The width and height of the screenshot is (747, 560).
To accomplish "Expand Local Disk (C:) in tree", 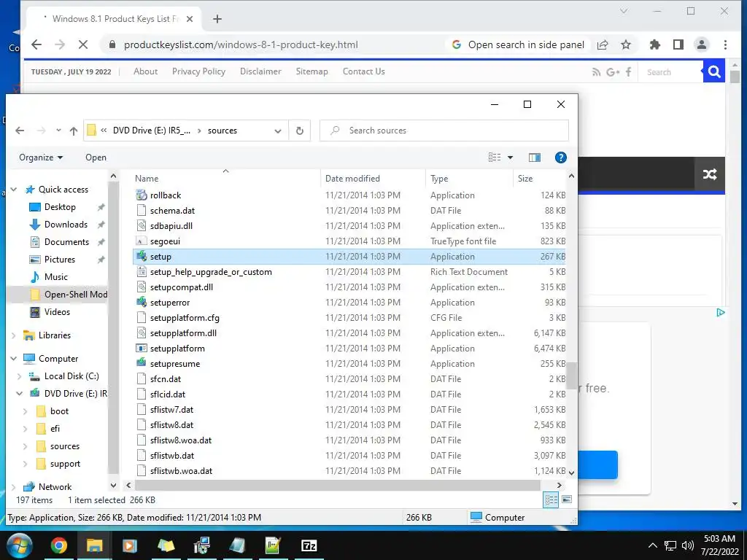I will coord(20,376).
